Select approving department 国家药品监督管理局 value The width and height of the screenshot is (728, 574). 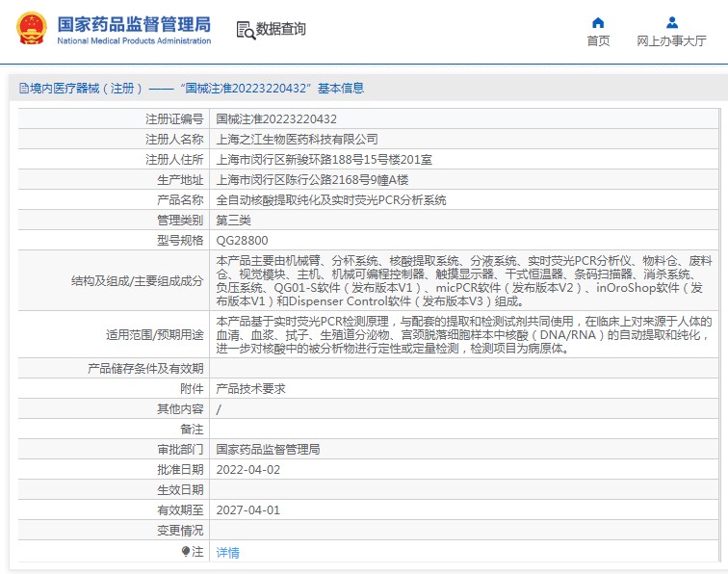click(x=268, y=450)
